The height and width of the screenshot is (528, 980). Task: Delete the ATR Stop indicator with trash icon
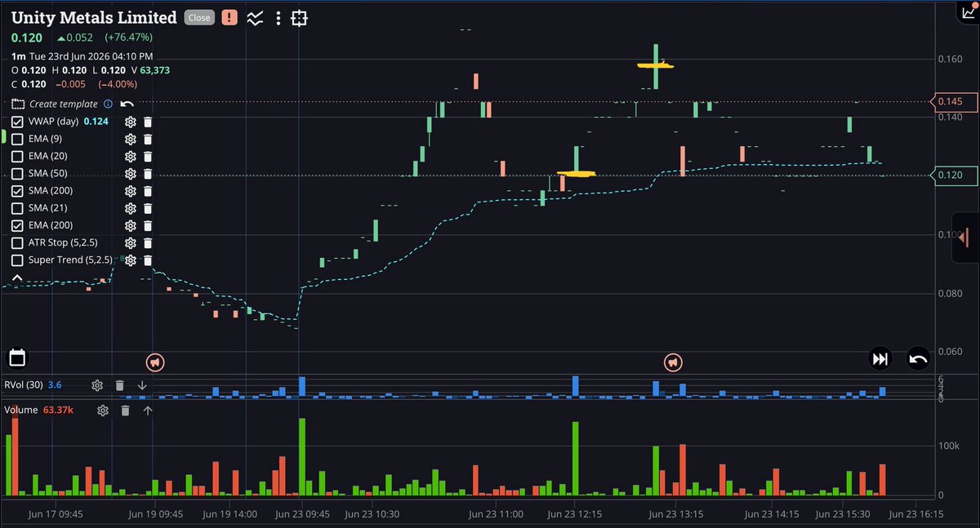tap(148, 243)
